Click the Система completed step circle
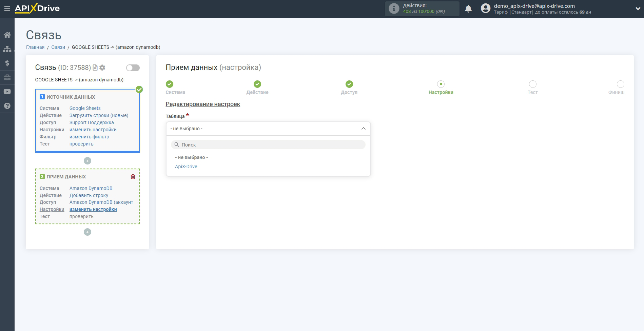Image resolution: width=644 pixels, height=331 pixels. click(170, 84)
